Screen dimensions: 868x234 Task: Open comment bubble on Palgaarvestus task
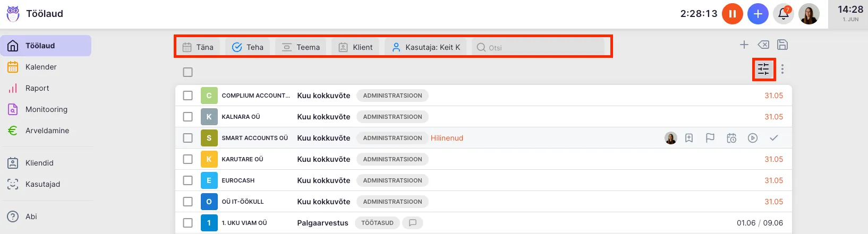(x=413, y=223)
